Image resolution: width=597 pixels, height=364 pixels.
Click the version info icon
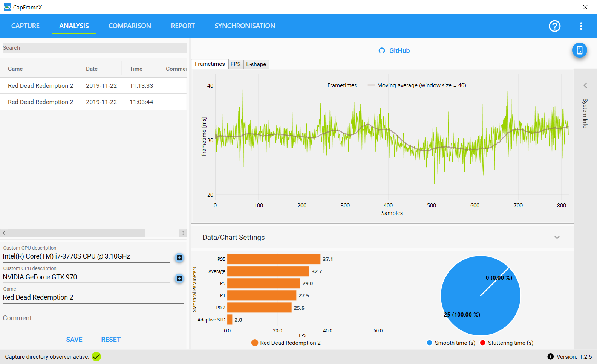(550, 356)
